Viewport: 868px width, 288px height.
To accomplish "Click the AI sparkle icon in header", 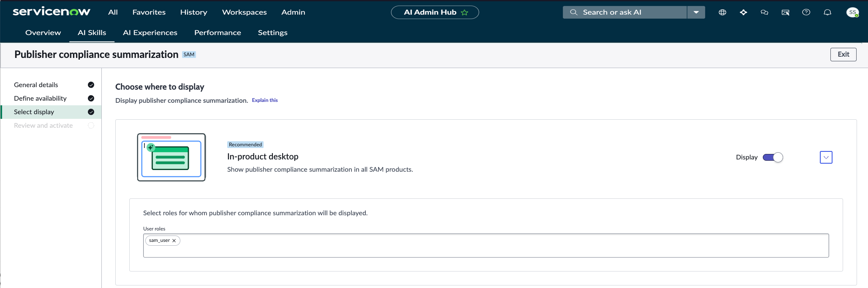I will click(x=743, y=12).
